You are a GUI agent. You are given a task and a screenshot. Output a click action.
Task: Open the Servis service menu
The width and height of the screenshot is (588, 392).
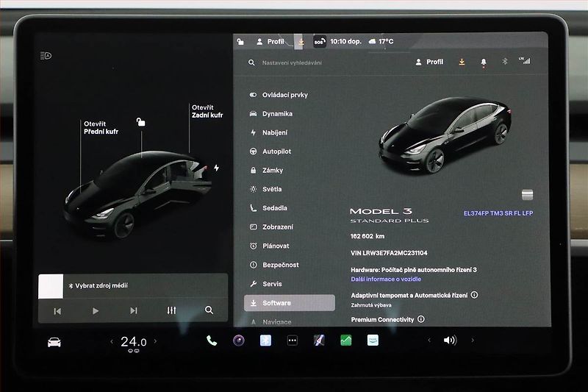[266, 284]
